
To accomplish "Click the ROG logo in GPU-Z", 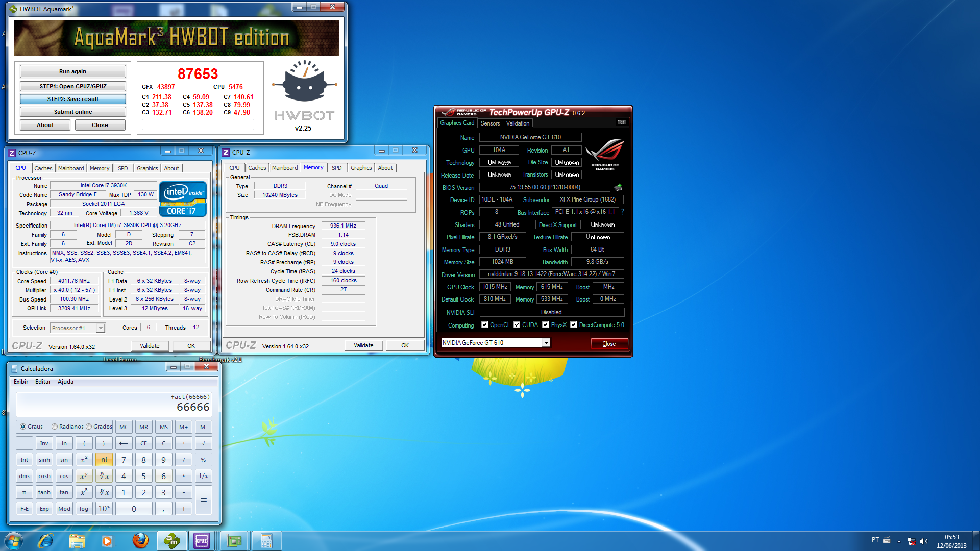I will [605, 154].
